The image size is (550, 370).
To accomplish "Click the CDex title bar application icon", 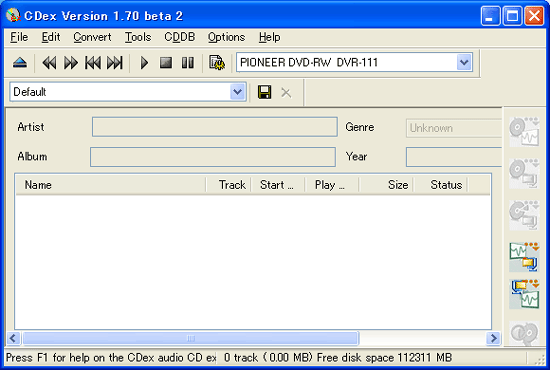I will (13, 15).
